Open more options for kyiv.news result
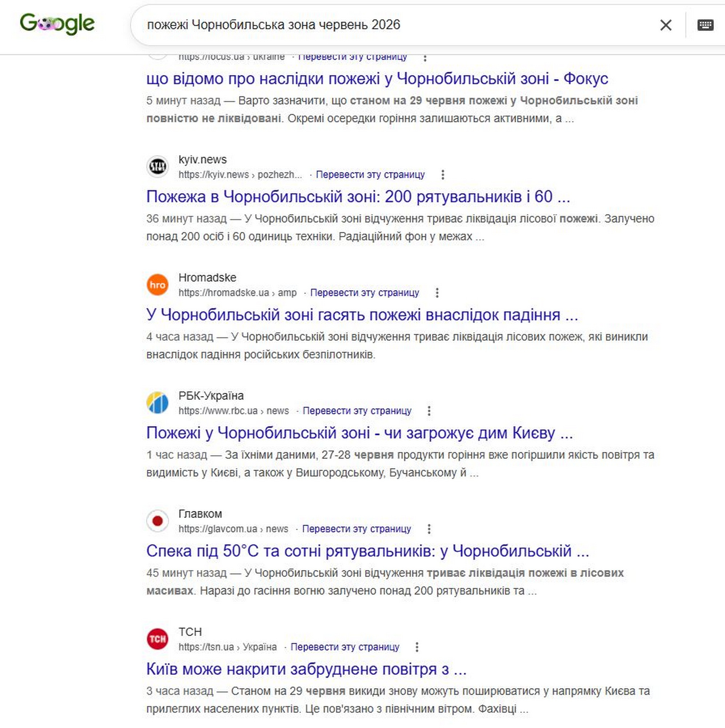This screenshot has width=725, height=728. (x=443, y=174)
